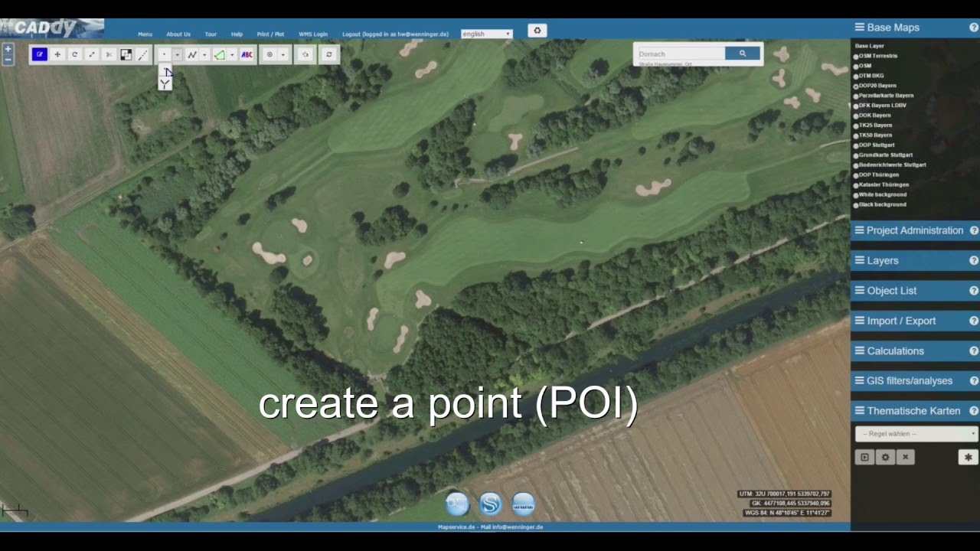
Task: Select the ABC text label tool
Action: pyautogui.click(x=247, y=54)
